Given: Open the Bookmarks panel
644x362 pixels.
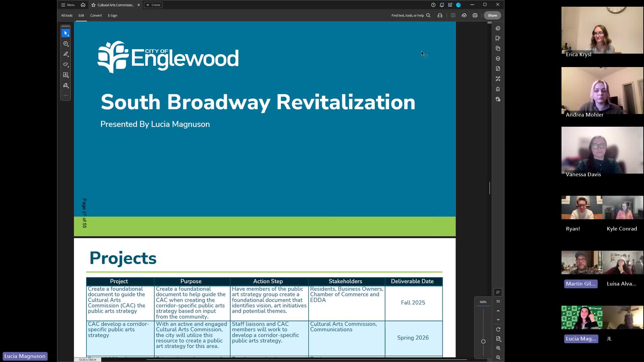Looking at the screenshot, I should [x=498, y=38].
